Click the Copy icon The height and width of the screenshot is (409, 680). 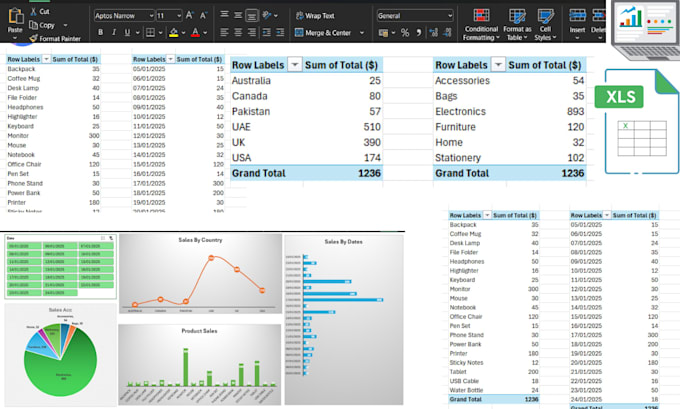33,25
